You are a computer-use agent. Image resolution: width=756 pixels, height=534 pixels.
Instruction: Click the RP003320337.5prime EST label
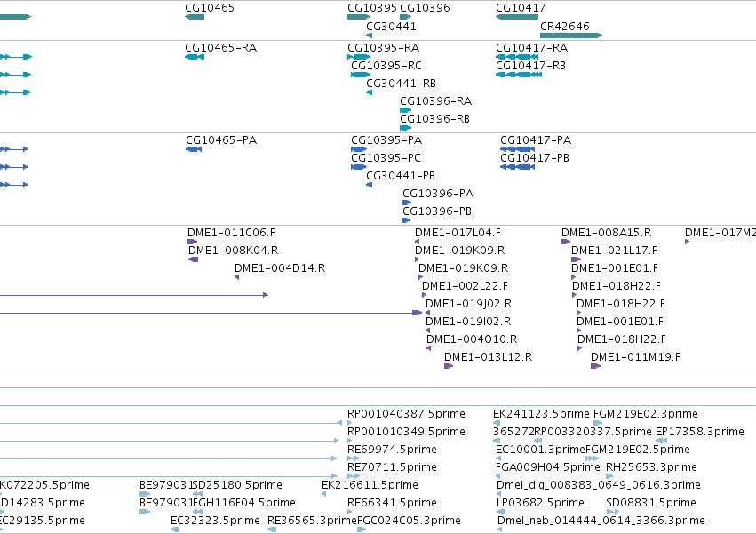[x=593, y=432]
